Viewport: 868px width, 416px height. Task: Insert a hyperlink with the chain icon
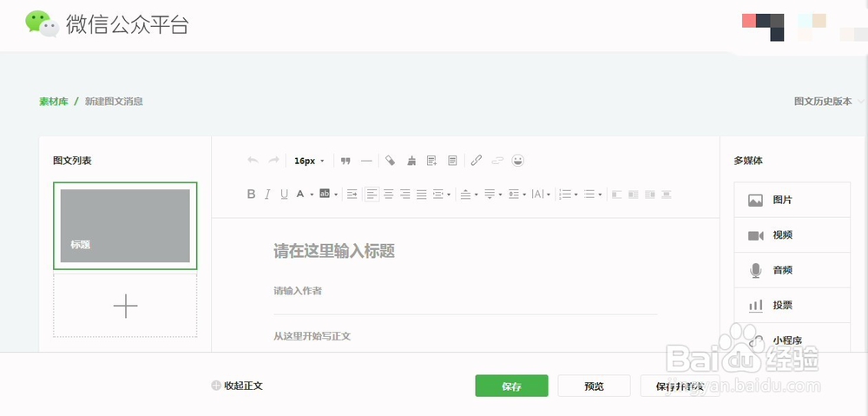click(x=476, y=161)
